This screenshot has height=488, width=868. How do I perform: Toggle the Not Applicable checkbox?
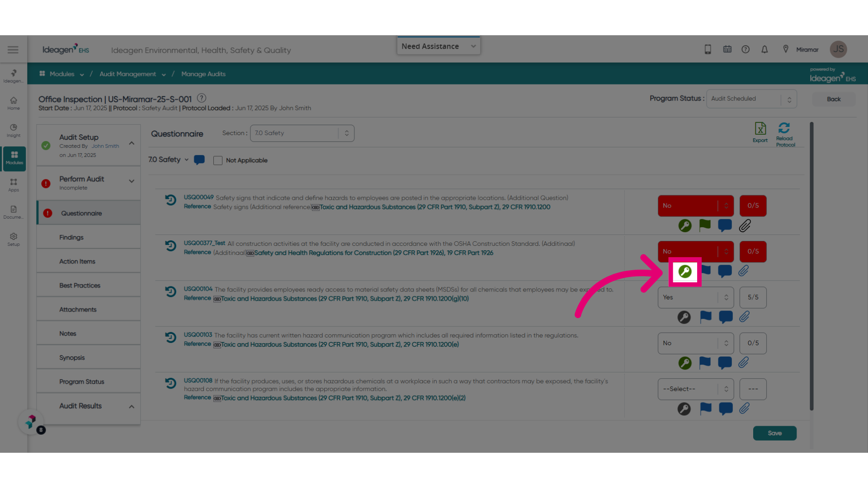click(x=218, y=160)
